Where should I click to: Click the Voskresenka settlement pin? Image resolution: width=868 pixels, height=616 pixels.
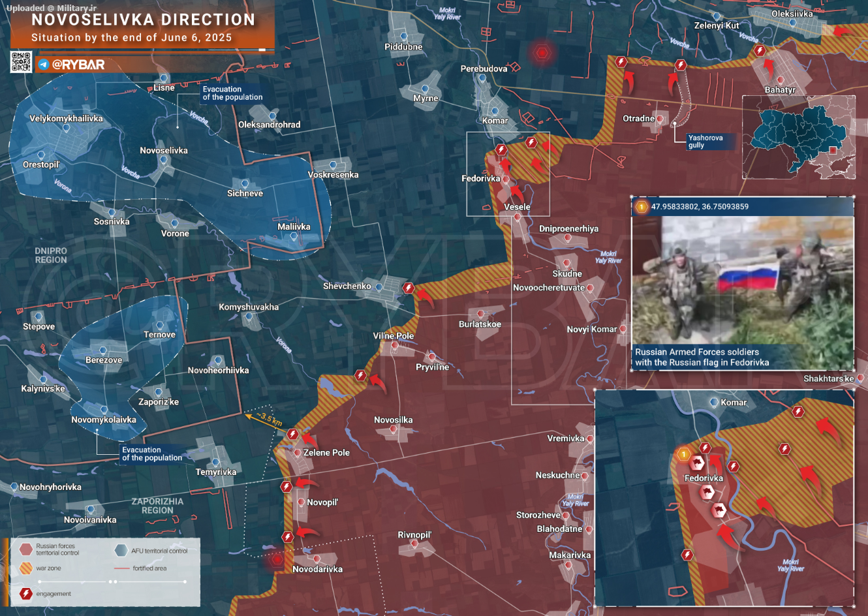pos(333,165)
